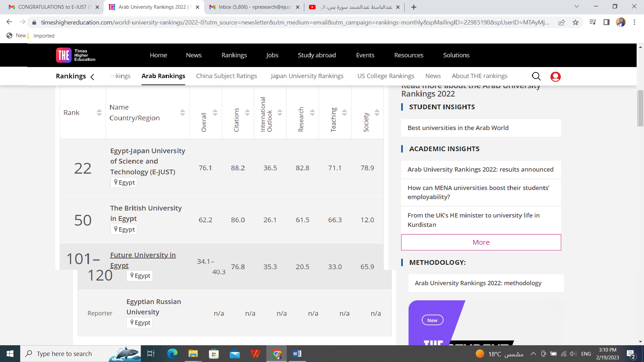Open the Study abroad menu item
644x362 pixels.
(317, 55)
